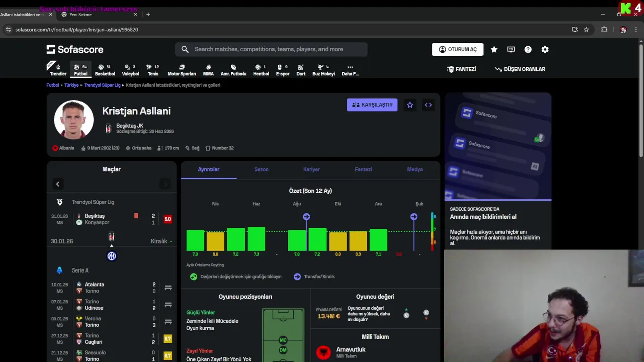Open Trendyol Süper Lig league header
Screen dimensions: 644x362
tap(111, 202)
